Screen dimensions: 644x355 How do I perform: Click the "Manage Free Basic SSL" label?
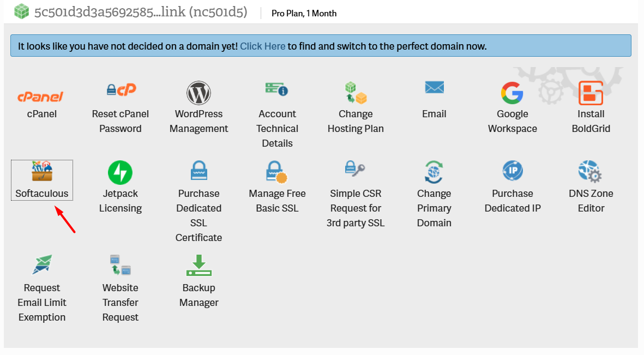click(x=277, y=201)
